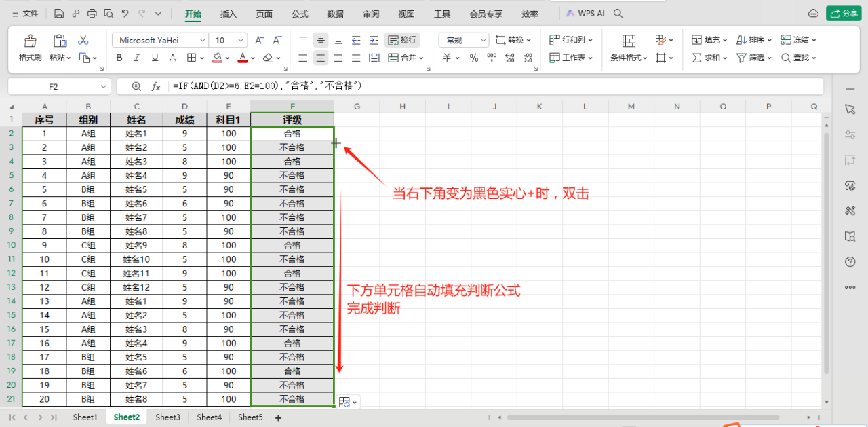This screenshot has width=868, height=427.
Task: Toggle align left button
Action: (x=303, y=58)
